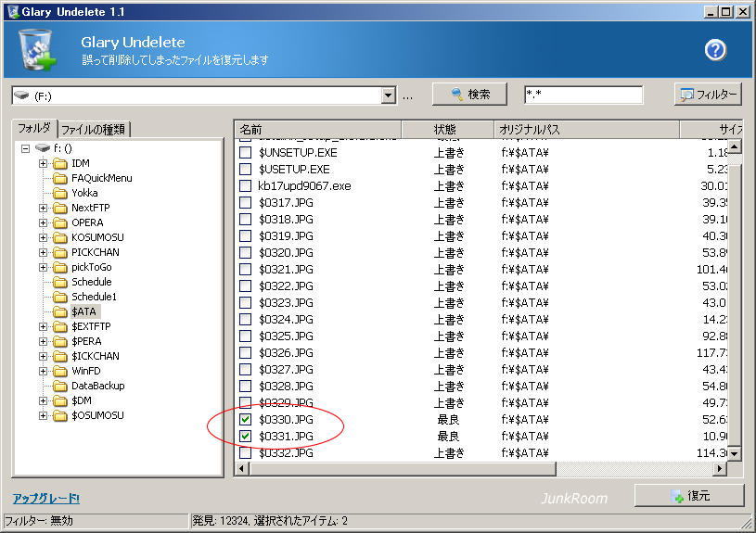Screen dimensions: 756x533
Task: Click the フィルター button
Action: [708, 95]
